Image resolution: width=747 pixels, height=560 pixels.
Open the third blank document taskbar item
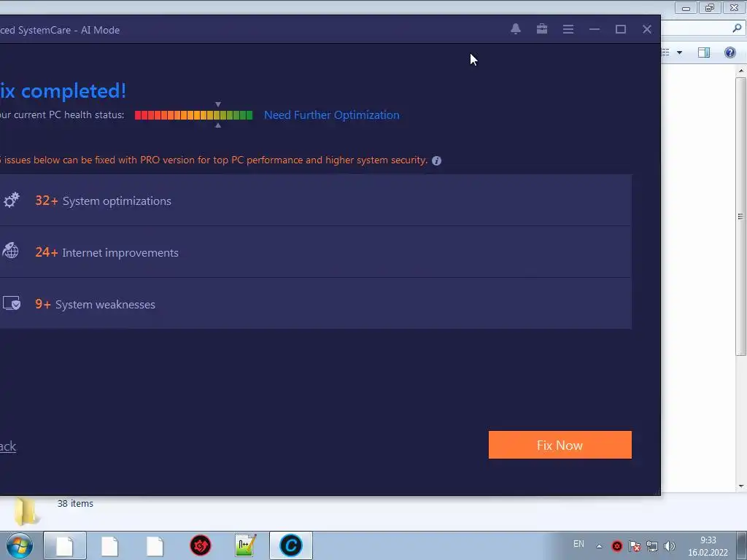pyautogui.click(x=155, y=545)
